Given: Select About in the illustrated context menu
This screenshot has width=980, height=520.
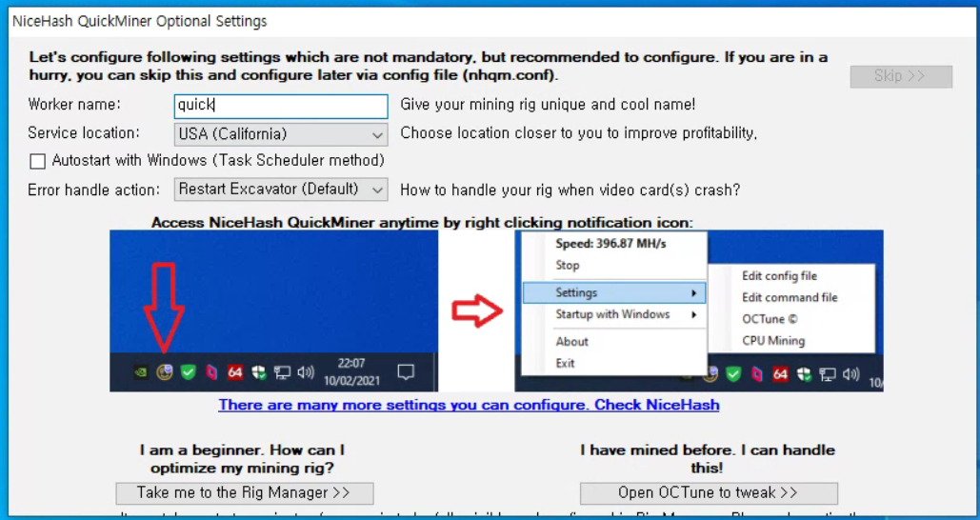Looking at the screenshot, I should coord(571,342).
